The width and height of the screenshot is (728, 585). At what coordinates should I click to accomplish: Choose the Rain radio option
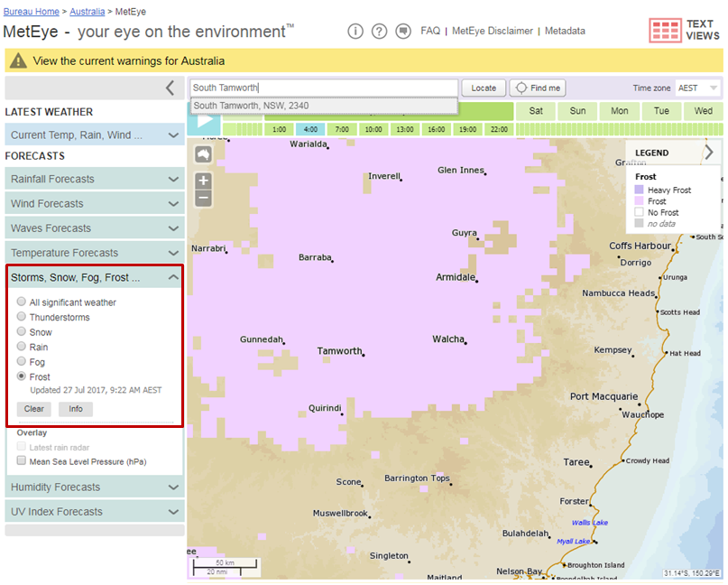tap(22, 346)
